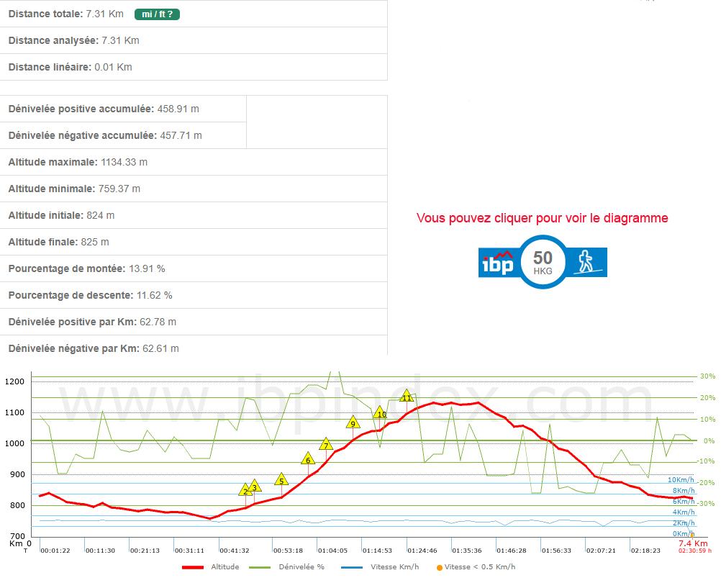Click the Altitude maximale row
This screenshot has height=588, width=721.
[x=78, y=162]
